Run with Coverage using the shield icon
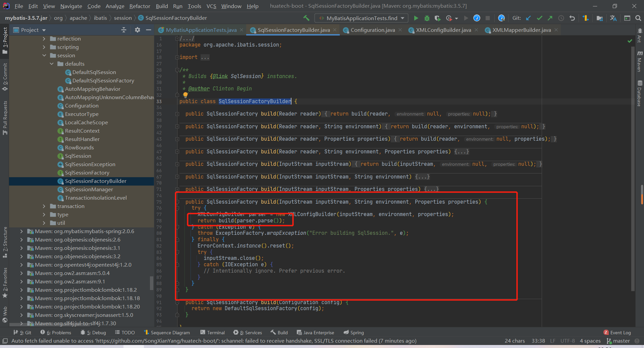This screenshot has width=644, height=348. tap(437, 18)
